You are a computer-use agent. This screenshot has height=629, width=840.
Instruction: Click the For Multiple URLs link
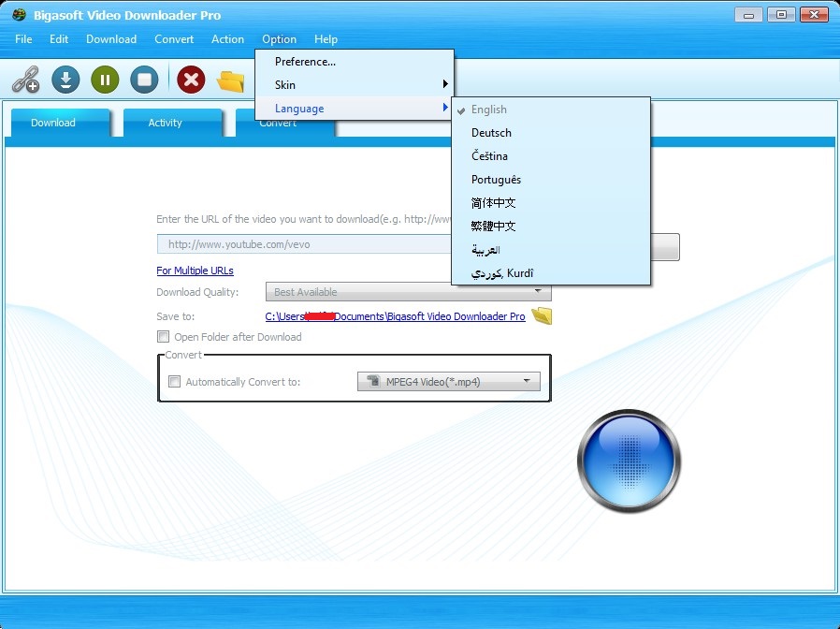(x=195, y=271)
